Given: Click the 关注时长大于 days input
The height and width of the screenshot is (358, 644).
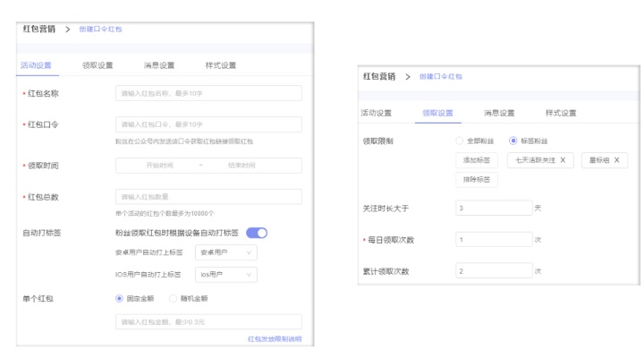Looking at the screenshot, I should tap(494, 208).
